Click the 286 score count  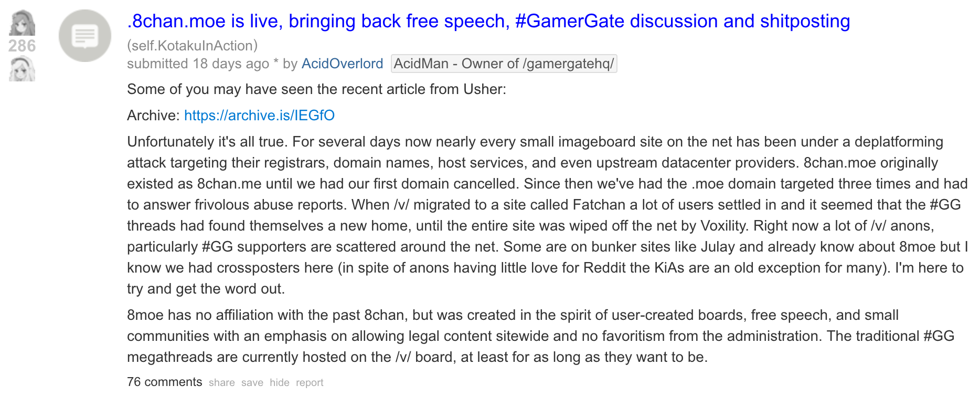(x=22, y=46)
